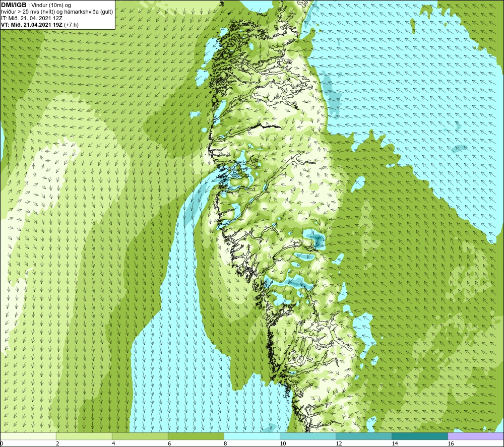Click the 6–8 m/s darker green swatch
Image resolution: width=504 pixels, height=447 pixels.
pyautogui.click(x=196, y=436)
